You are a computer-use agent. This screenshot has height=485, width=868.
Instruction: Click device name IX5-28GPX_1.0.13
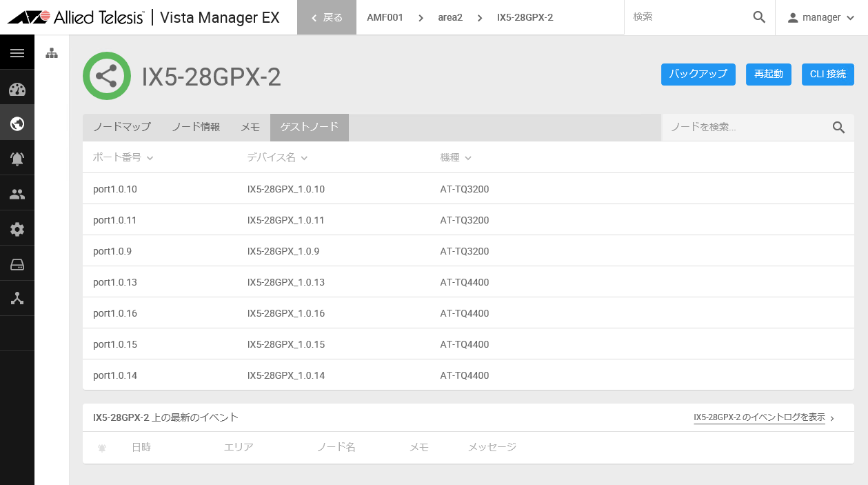pos(286,282)
